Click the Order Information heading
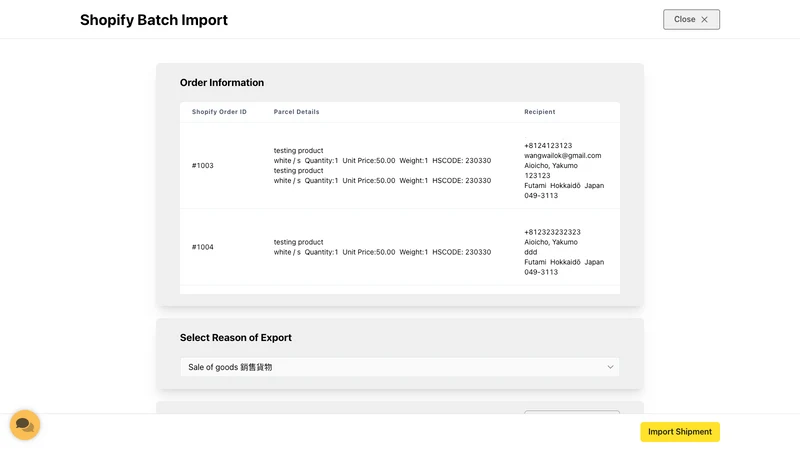 222,83
